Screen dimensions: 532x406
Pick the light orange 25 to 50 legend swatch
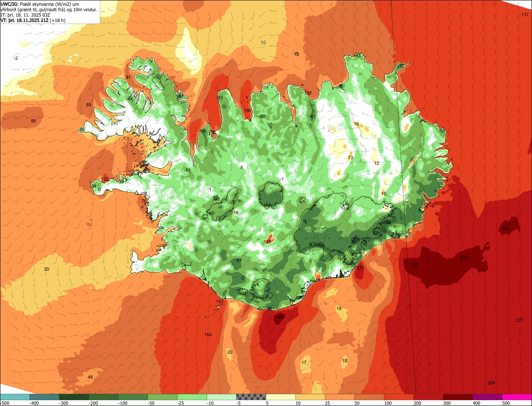pyautogui.click(x=339, y=397)
